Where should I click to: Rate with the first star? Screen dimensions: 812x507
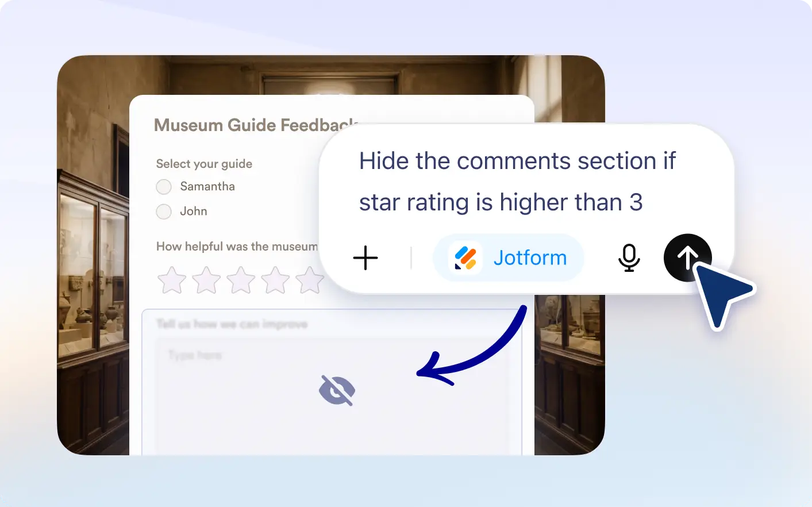click(172, 280)
